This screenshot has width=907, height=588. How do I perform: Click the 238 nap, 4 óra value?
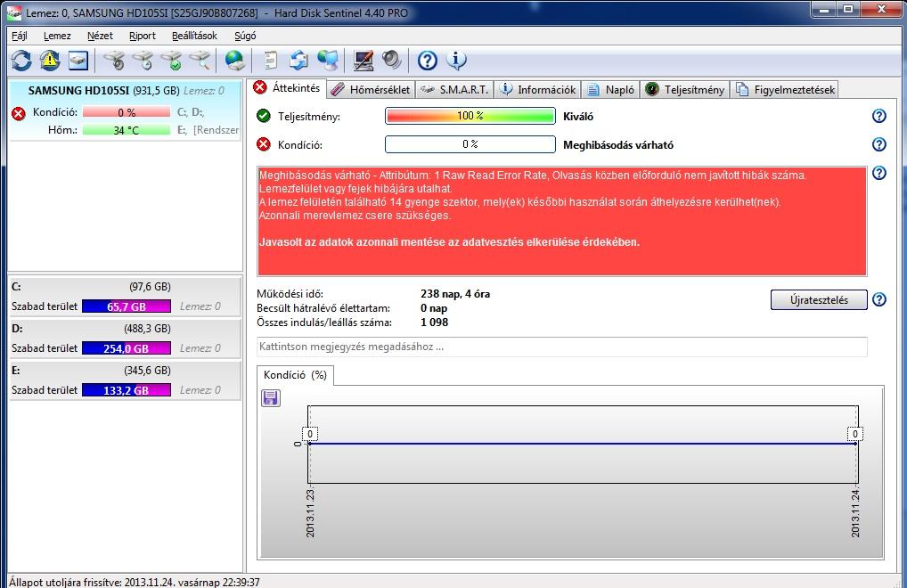pyautogui.click(x=455, y=294)
